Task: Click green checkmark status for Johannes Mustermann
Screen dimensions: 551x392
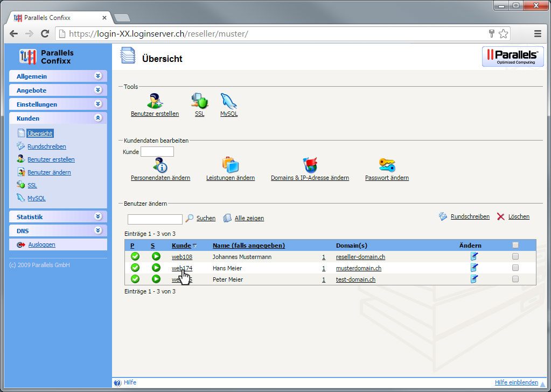Action: pos(135,256)
